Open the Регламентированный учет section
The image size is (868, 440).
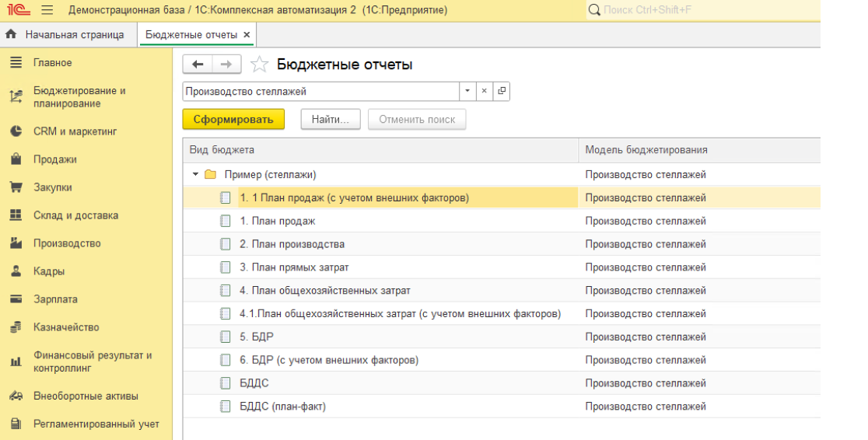coord(96,424)
